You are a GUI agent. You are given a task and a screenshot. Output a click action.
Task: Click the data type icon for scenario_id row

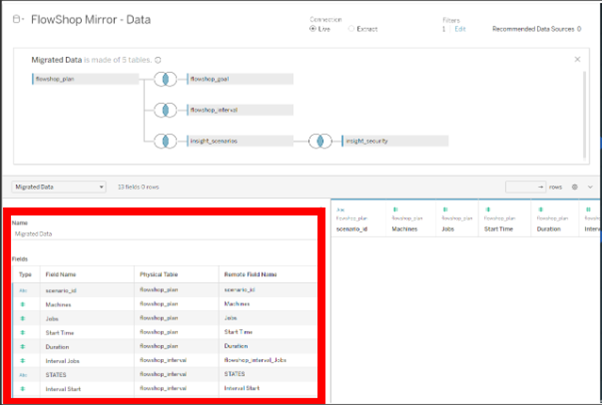[23, 288]
